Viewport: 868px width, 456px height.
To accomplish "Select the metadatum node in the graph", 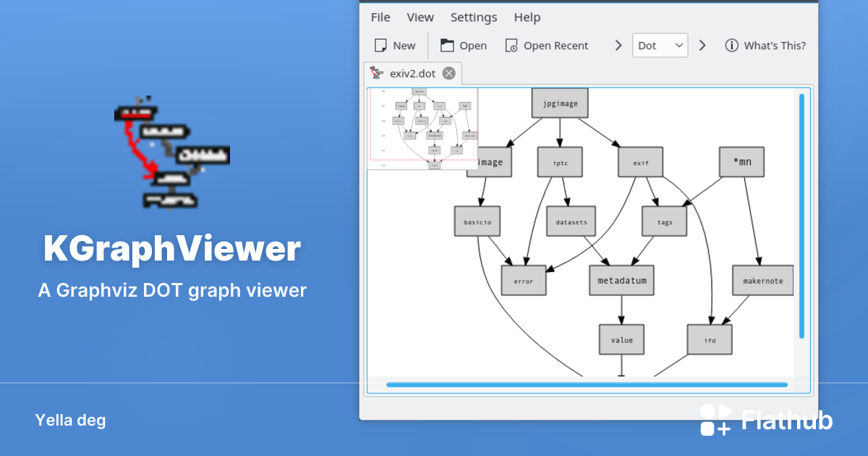I will [x=621, y=279].
